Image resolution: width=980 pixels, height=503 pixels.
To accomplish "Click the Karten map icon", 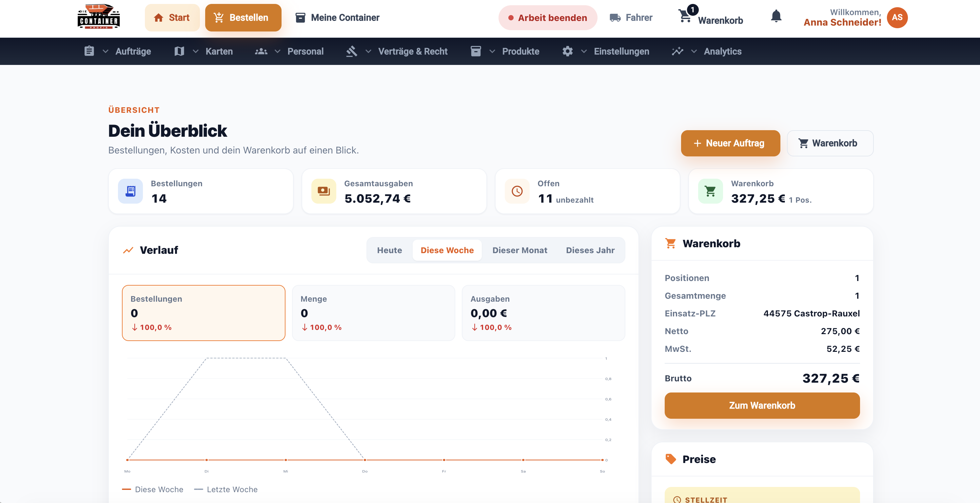I will click(x=179, y=51).
